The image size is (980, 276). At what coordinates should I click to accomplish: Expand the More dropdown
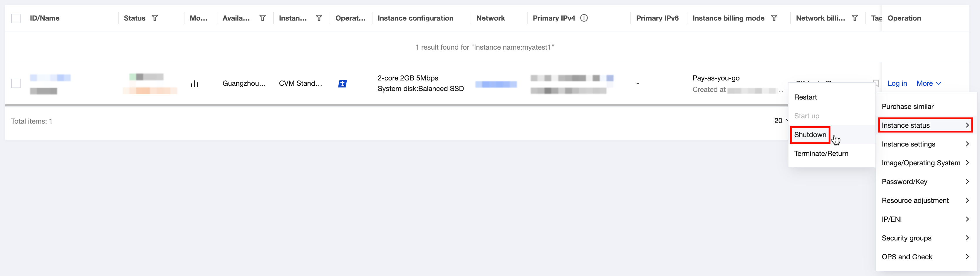click(928, 83)
